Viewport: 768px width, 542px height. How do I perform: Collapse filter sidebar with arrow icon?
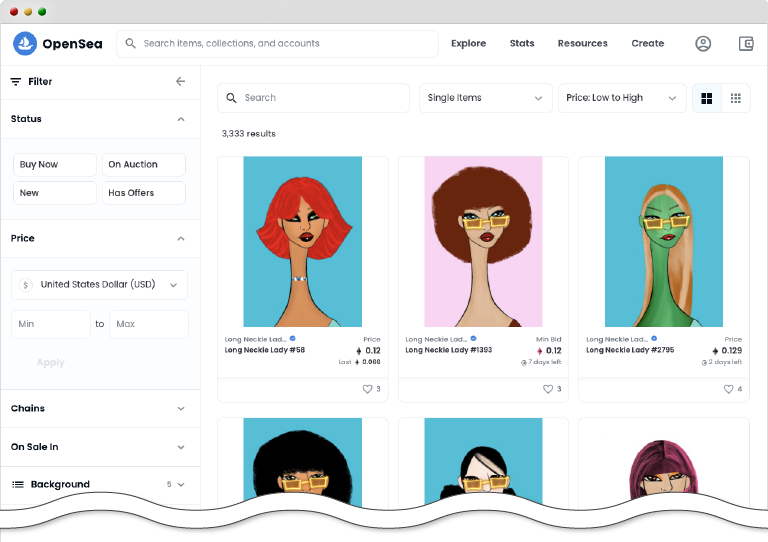(x=181, y=81)
